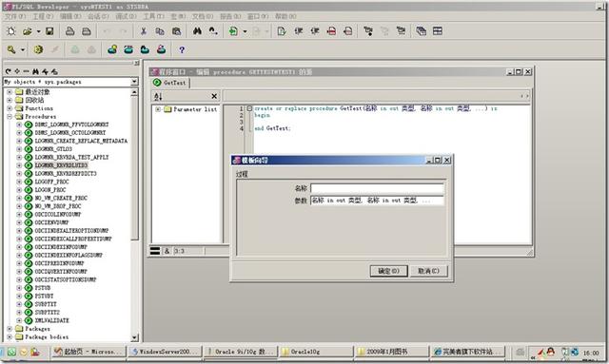Viewport: 609px width, 364px height.
Task: Click the New file toolbar icon
Action: click(10, 31)
